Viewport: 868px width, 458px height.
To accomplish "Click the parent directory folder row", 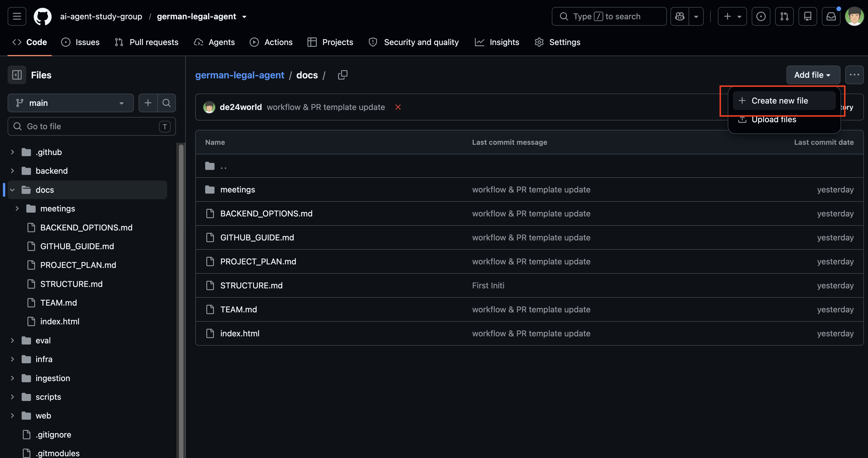I will 529,166.
